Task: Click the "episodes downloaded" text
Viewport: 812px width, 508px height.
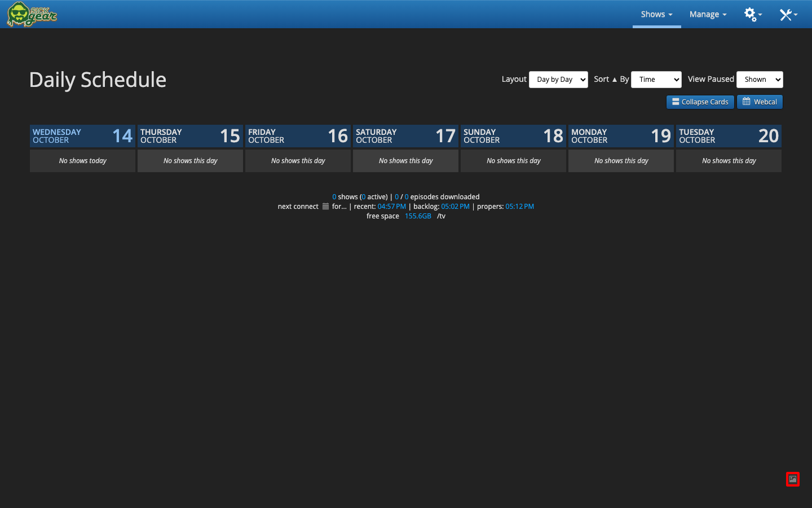Action: point(445,197)
